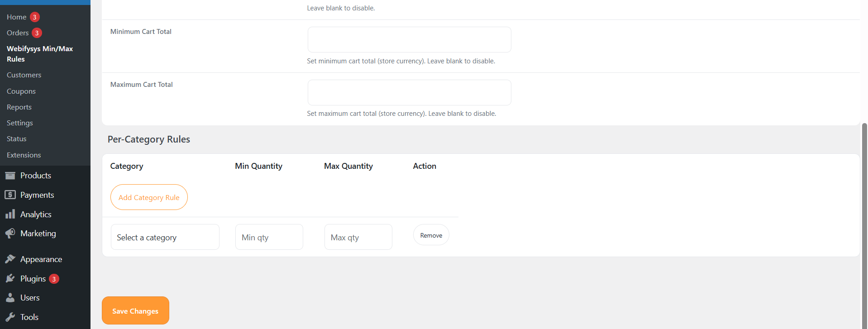Click the Users person icon
The image size is (868, 329).
click(10, 298)
